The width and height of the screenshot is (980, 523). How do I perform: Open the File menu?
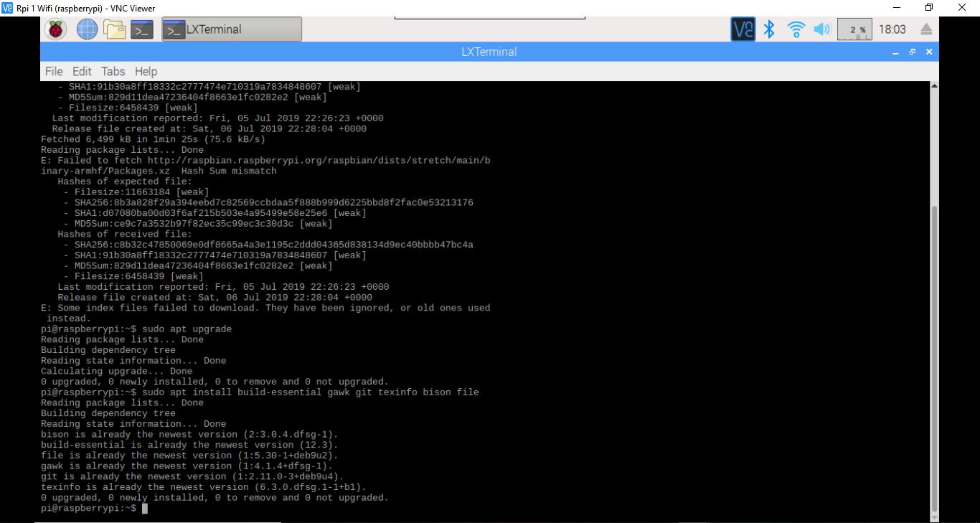pos(54,71)
